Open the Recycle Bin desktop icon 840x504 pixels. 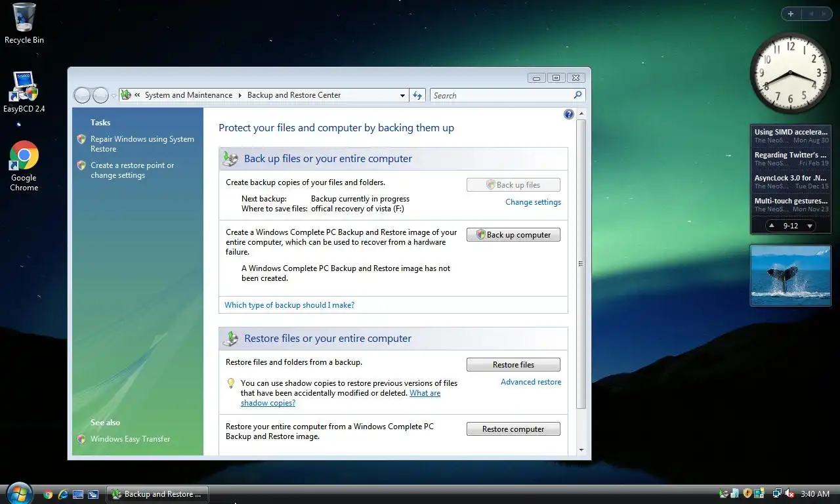[24, 23]
